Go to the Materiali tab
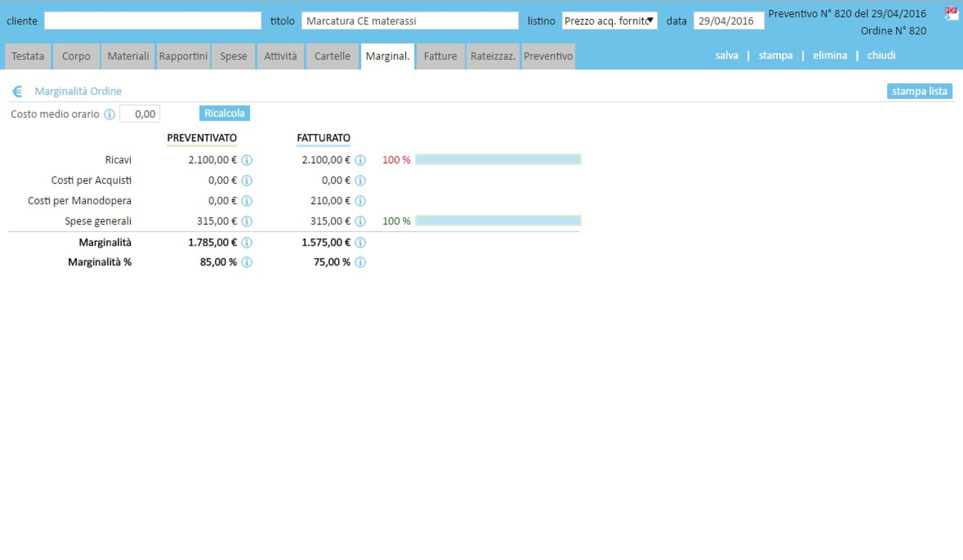The width and height of the screenshot is (963, 560). coord(128,56)
